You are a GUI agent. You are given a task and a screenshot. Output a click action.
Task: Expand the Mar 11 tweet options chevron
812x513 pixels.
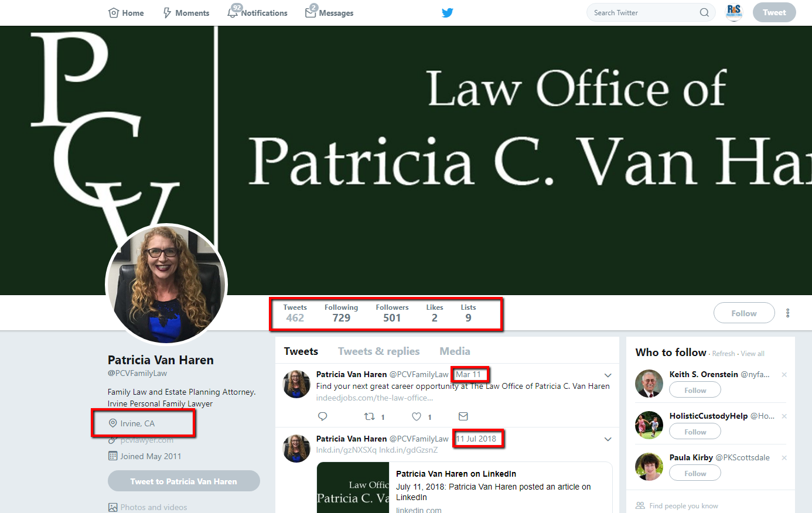pyautogui.click(x=608, y=375)
